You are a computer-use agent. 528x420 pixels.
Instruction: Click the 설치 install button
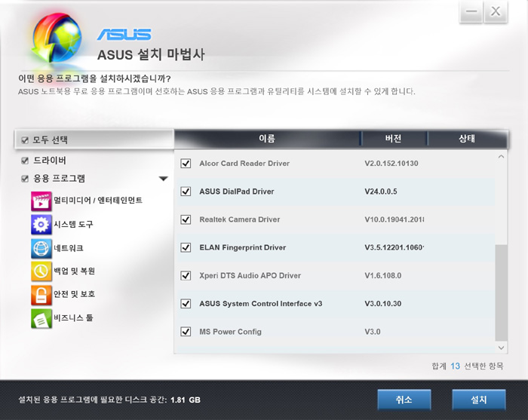pyautogui.click(x=479, y=400)
